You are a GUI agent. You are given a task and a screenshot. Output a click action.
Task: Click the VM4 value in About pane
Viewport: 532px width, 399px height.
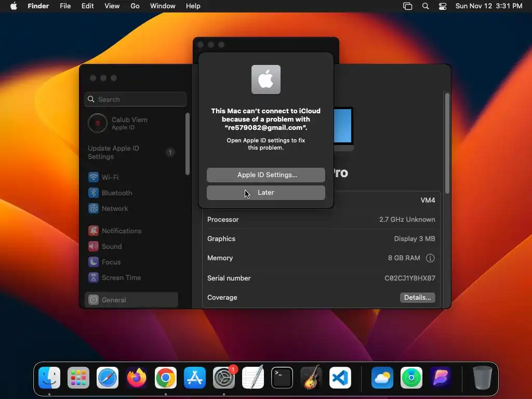428,200
